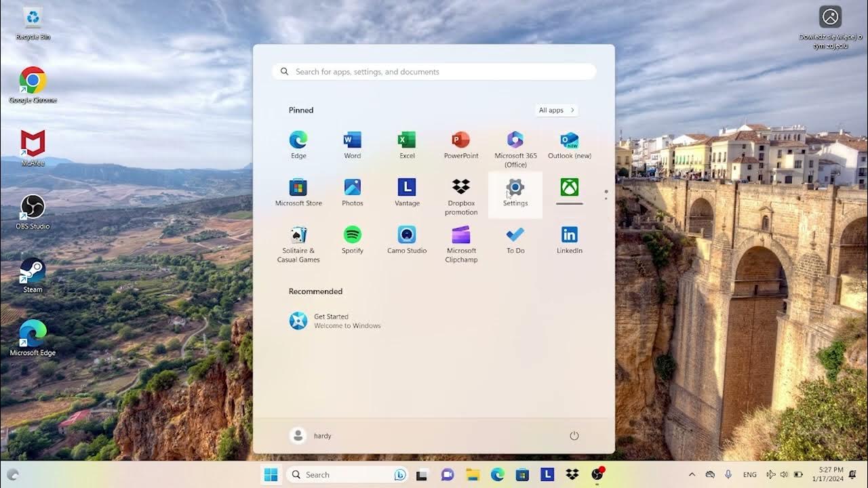Click the power button in Start menu
Image resolution: width=868 pixels, height=488 pixels.
point(574,436)
